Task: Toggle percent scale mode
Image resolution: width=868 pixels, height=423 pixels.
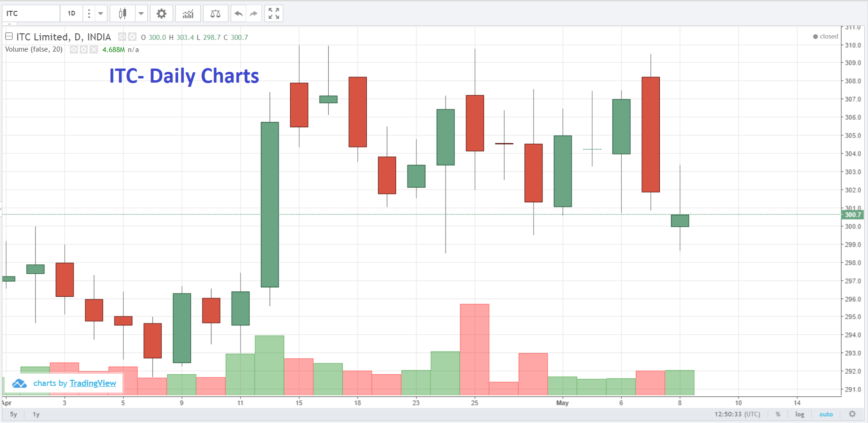Action: click(x=778, y=414)
